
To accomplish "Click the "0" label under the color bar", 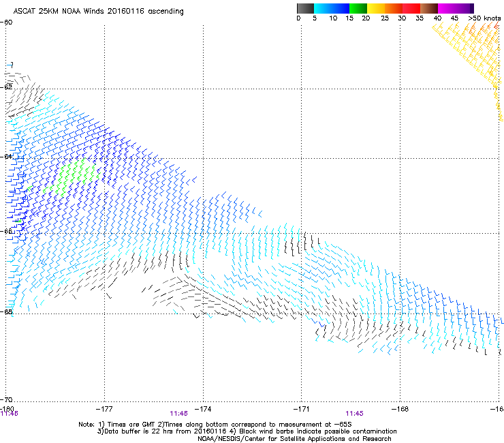I will tap(298, 18).
